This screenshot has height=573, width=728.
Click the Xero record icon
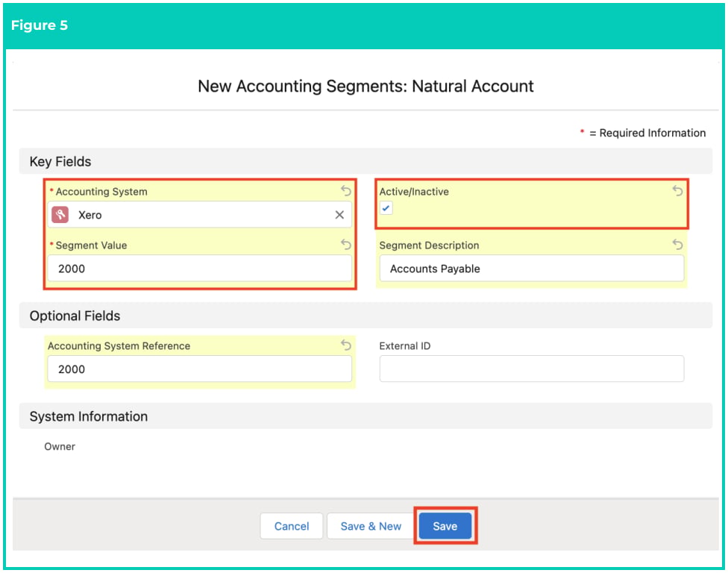click(x=60, y=215)
